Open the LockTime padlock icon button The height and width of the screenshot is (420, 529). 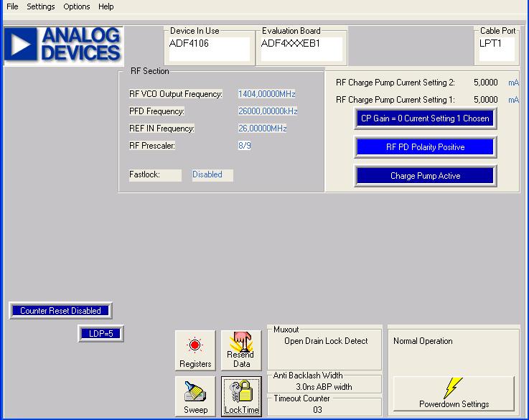[x=241, y=396]
